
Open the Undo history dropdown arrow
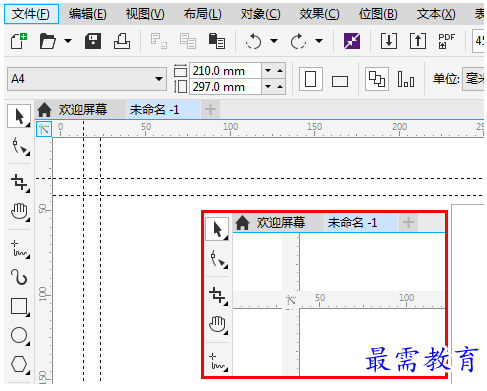[274, 41]
